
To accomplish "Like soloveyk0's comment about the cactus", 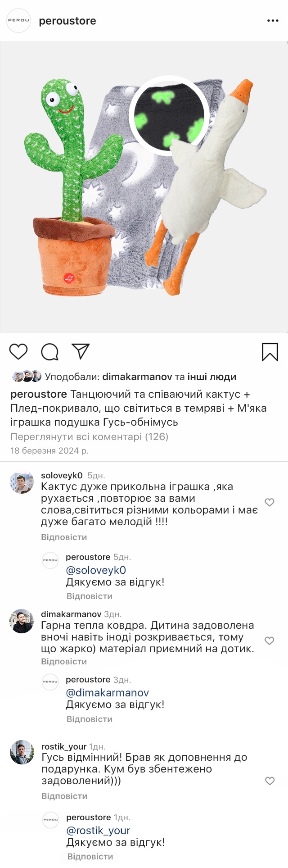I will [x=270, y=502].
